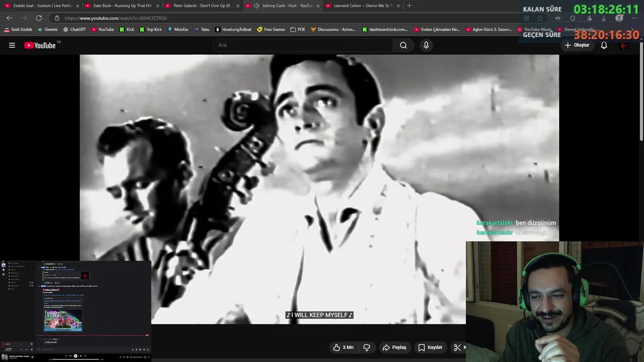The image size is (644, 362).
Task: Dislike the video with thumbs down
Action: pos(367,347)
